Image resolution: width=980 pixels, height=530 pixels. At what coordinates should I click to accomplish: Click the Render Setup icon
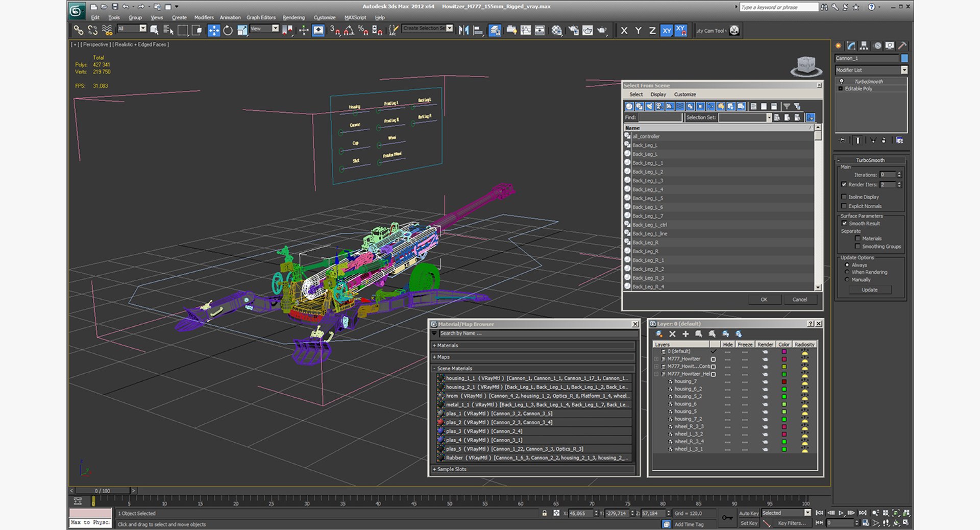coord(574,30)
